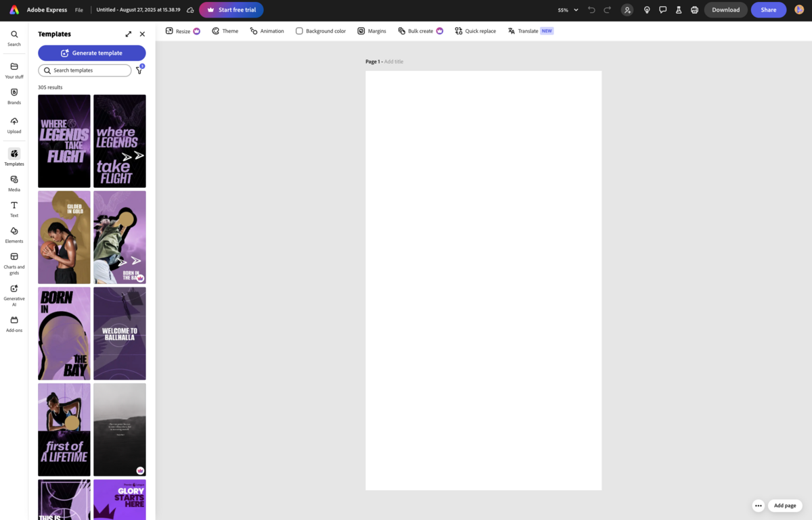
Task: Open the File menu
Action: (x=79, y=10)
